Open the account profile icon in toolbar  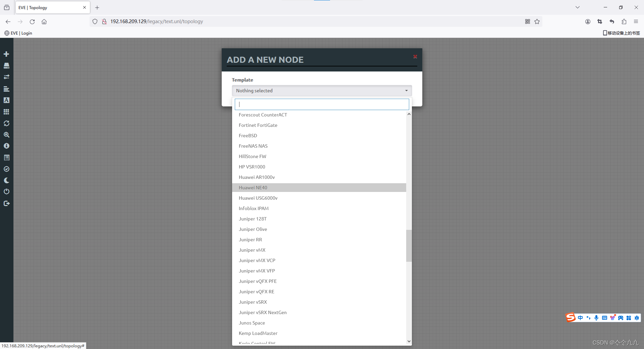(x=588, y=21)
